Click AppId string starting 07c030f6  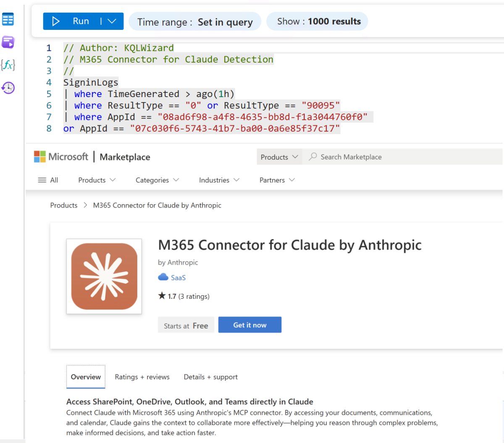tap(235, 129)
